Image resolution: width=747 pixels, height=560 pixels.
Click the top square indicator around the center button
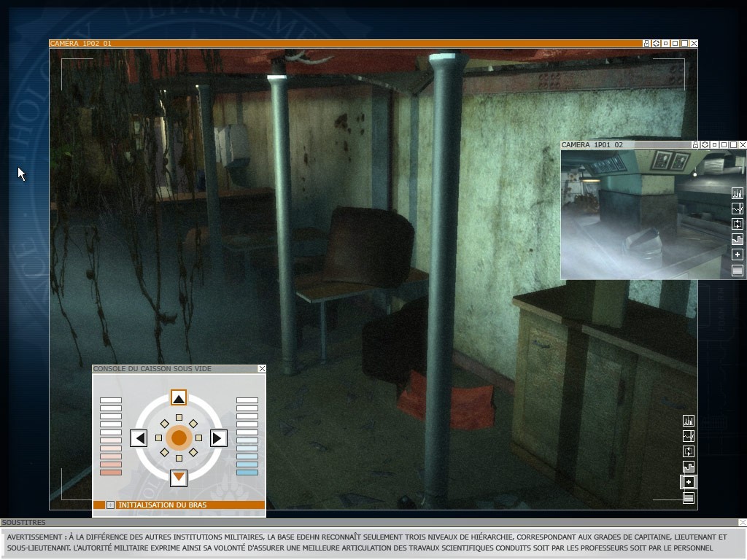click(179, 418)
